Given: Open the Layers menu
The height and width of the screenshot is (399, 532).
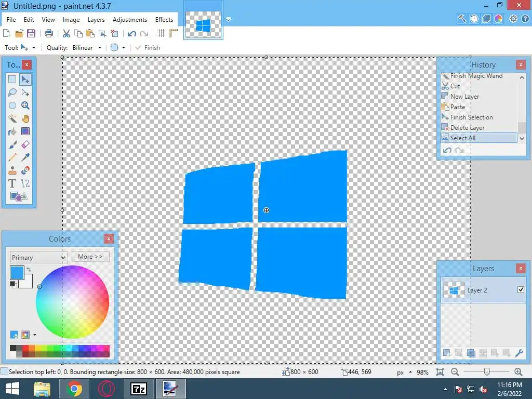Looking at the screenshot, I should pyautogui.click(x=96, y=20).
